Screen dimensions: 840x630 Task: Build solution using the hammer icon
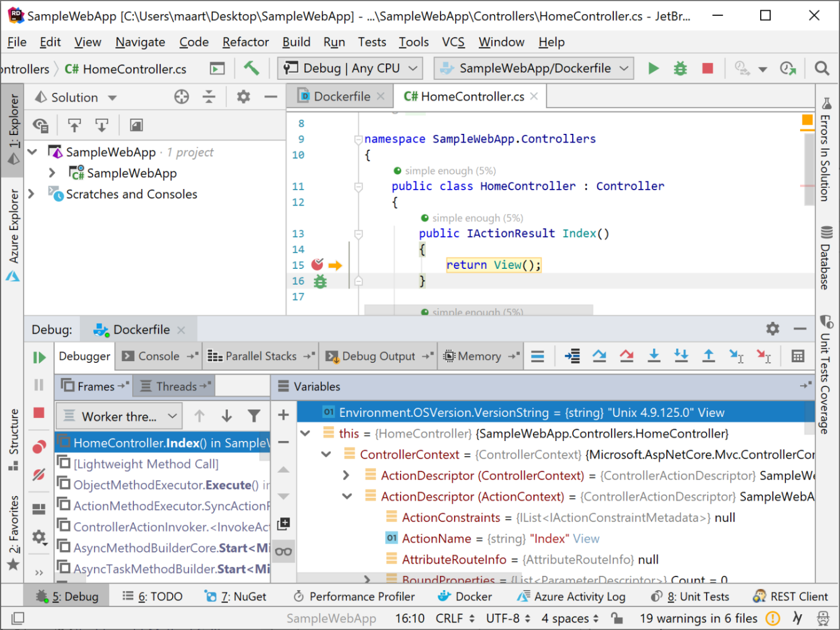coord(251,69)
